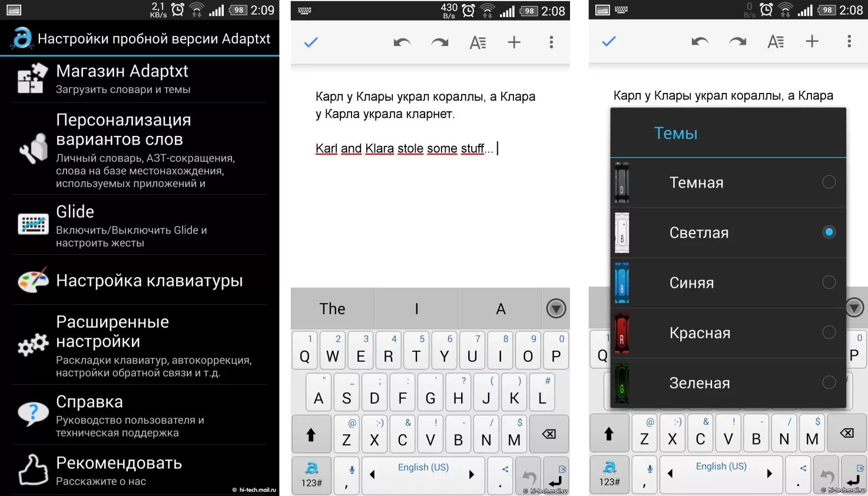Tap the 123# Adaptxt key on right keyboard
This screenshot has width=868, height=496.
pyautogui.click(x=609, y=474)
